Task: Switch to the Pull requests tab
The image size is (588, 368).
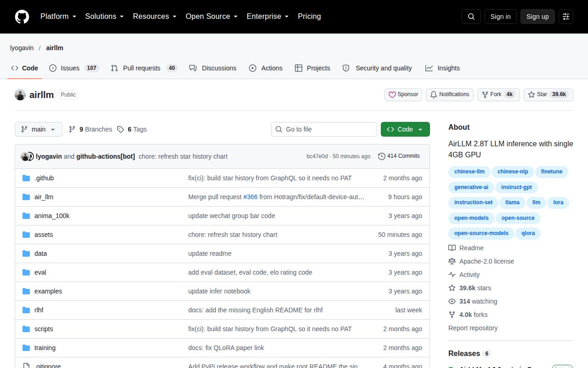Action: 144,68
